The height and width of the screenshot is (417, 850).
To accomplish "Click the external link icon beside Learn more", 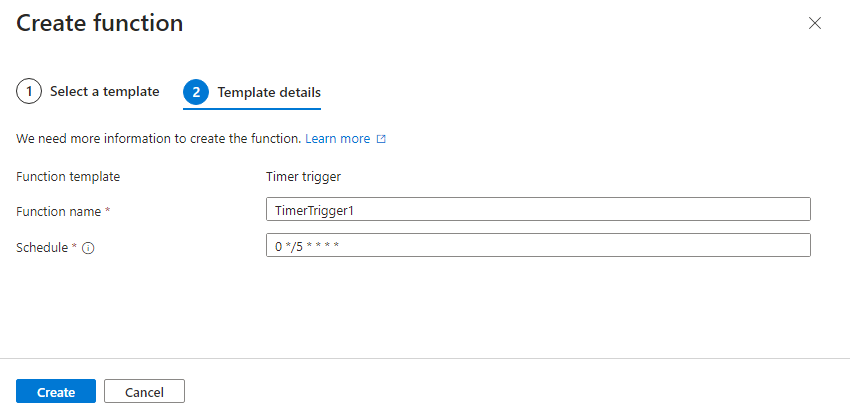I will (381, 140).
